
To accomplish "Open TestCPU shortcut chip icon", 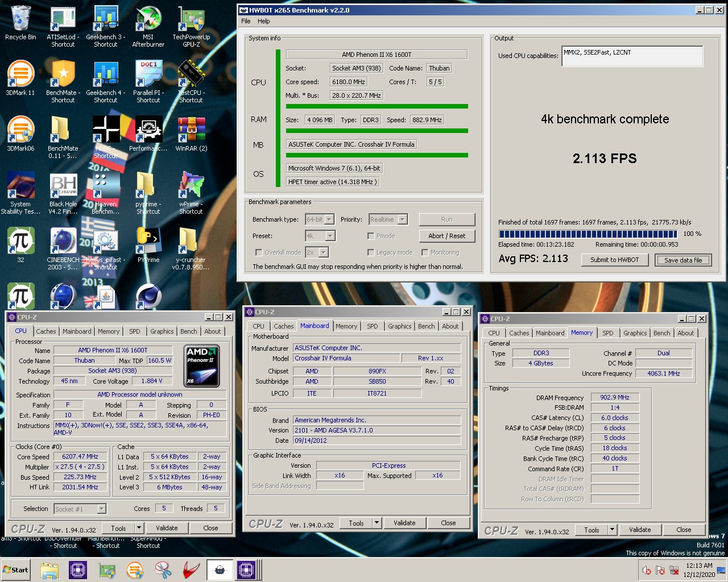I will [x=191, y=82].
